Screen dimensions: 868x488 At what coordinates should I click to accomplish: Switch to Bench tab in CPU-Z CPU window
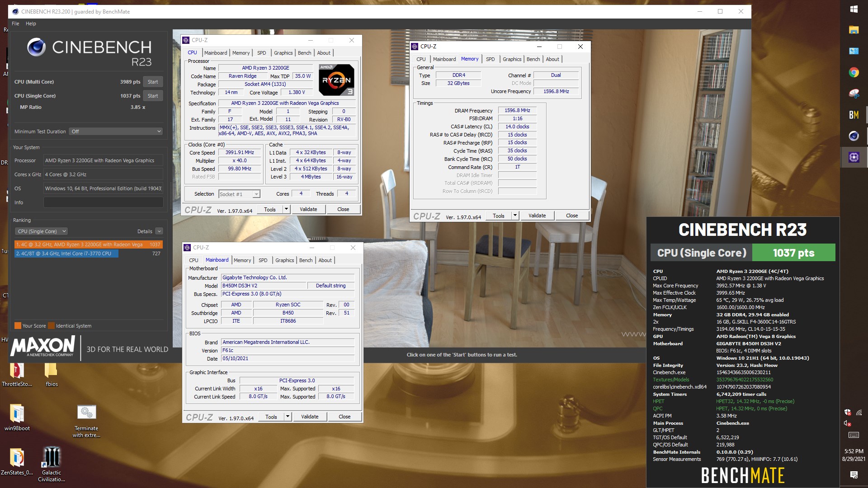tap(304, 53)
